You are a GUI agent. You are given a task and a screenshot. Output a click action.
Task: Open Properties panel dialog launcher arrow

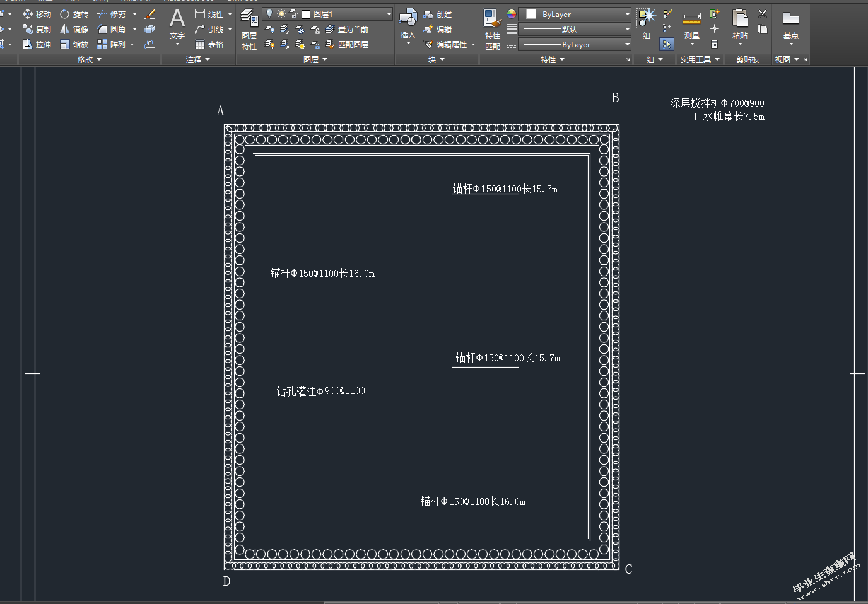[628, 60]
